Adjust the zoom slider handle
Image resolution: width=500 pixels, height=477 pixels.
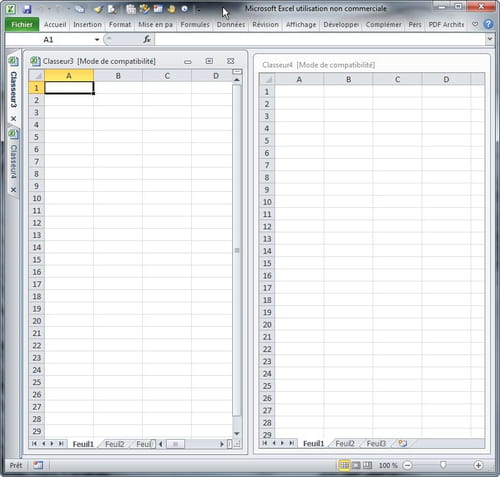click(x=443, y=465)
